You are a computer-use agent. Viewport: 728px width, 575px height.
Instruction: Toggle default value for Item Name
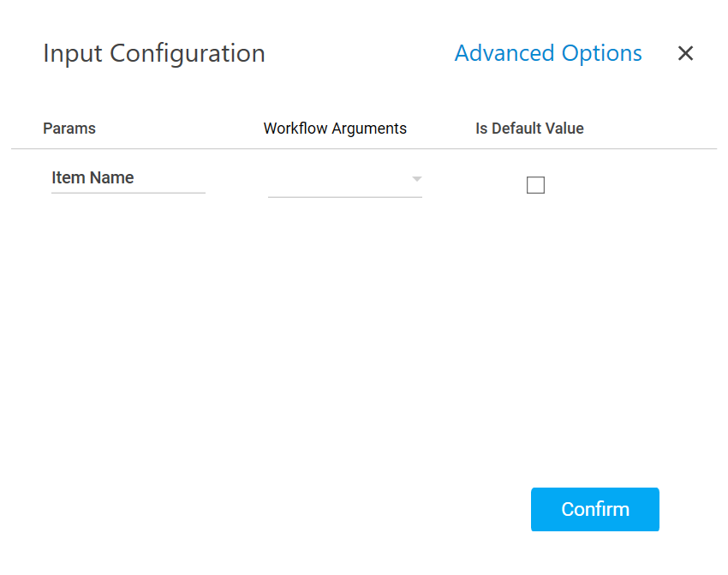tap(535, 185)
